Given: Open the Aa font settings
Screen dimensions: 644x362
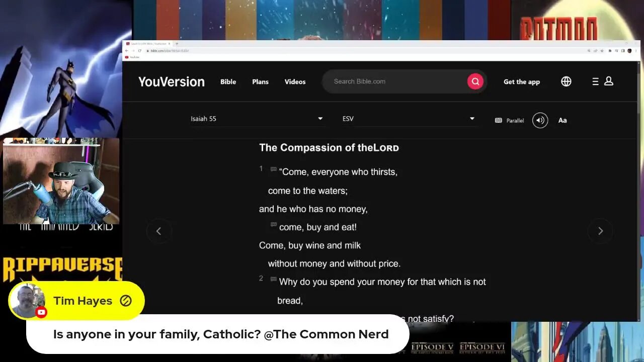Looking at the screenshot, I should [x=562, y=120].
